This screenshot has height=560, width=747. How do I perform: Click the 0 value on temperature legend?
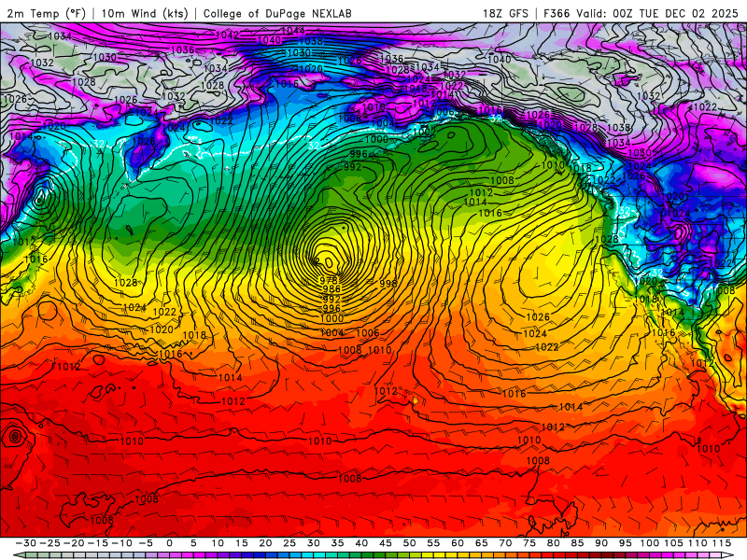coord(170,543)
